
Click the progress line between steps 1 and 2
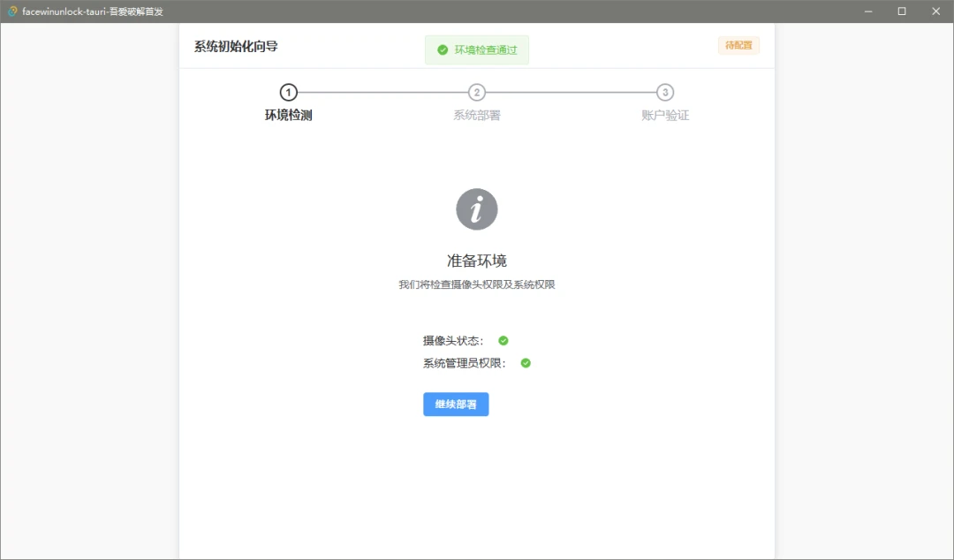382,92
